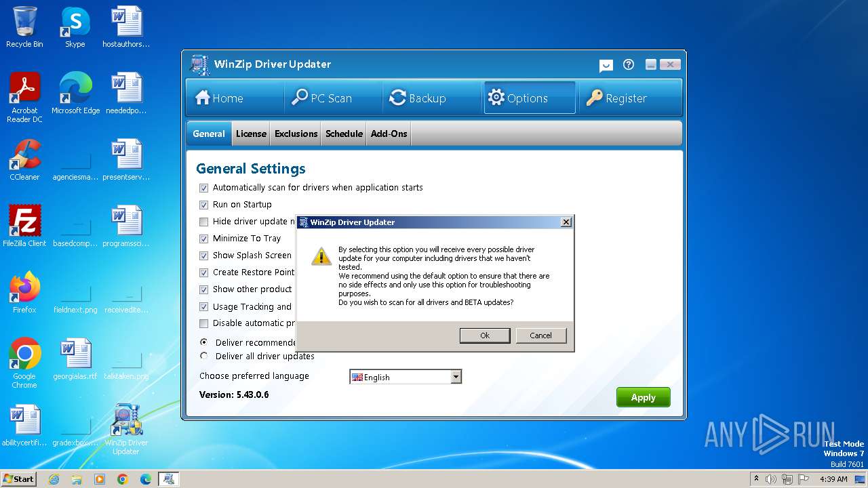
Task: Open neededpo Word document on desktop
Action: [126, 93]
